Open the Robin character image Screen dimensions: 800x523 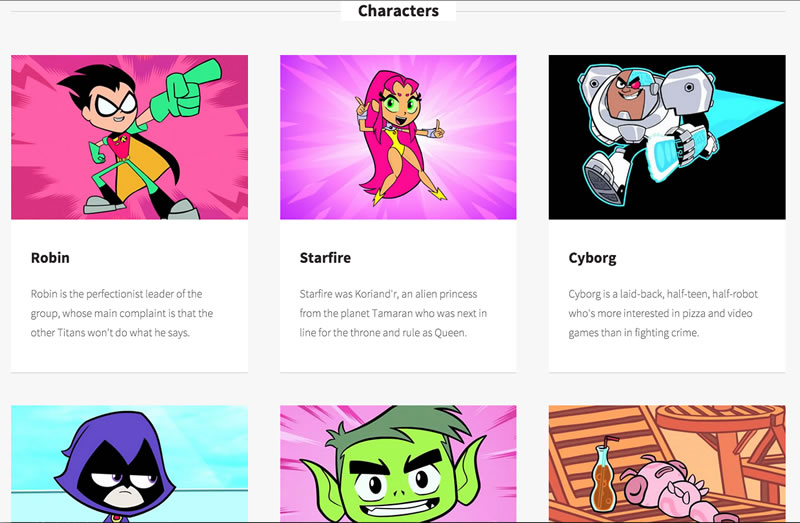pos(130,137)
